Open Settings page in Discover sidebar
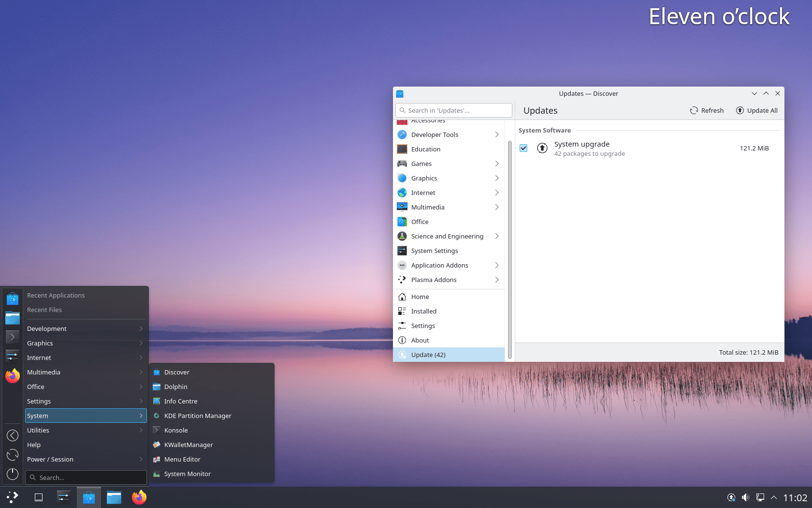The width and height of the screenshot is (812, 508). click(x=449, y=326)
